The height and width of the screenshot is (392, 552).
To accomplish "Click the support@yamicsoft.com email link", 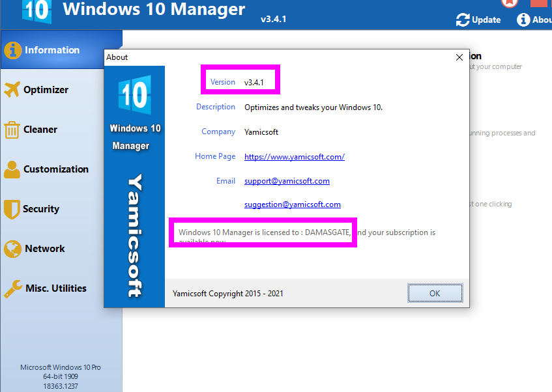I will click(287, 181).
